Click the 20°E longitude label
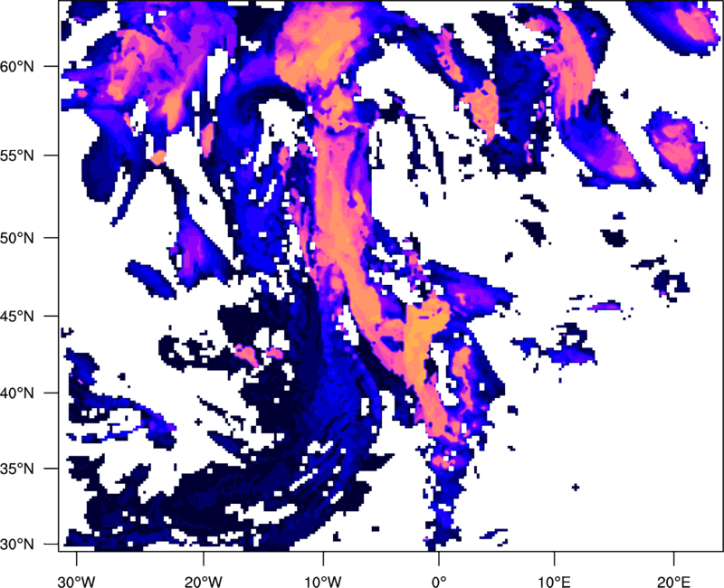 [x=673, y=582]
